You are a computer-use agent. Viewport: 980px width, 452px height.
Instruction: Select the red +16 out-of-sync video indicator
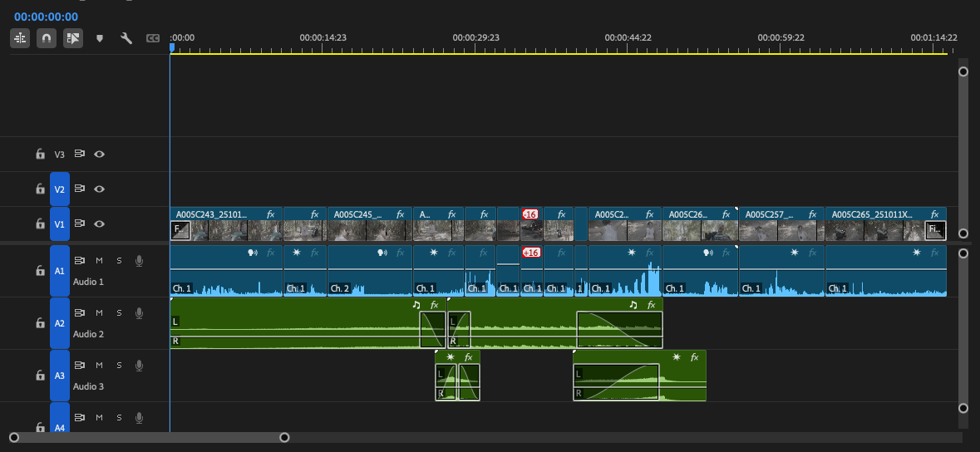coord(530,214)
